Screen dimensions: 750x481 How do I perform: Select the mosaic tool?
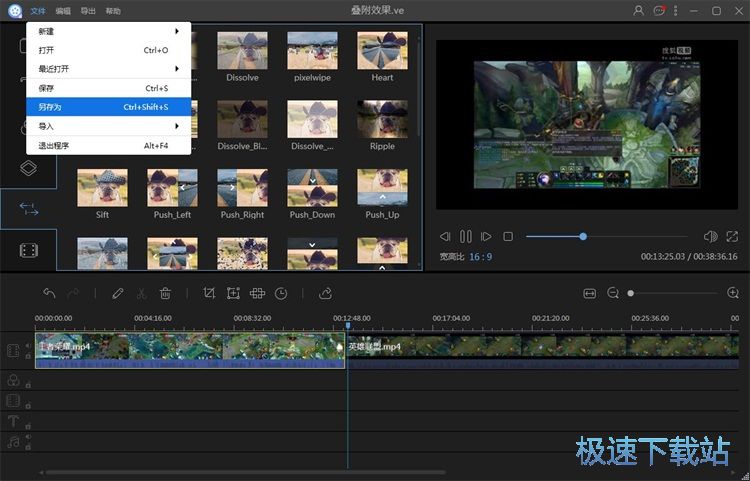click(257, 293)
